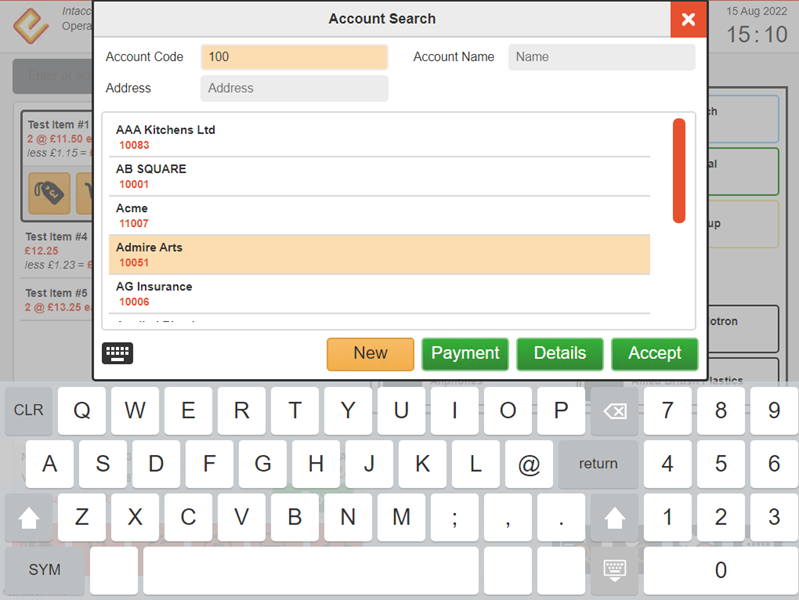
Task: Accept the selected account
Action: tap(655, 353)
